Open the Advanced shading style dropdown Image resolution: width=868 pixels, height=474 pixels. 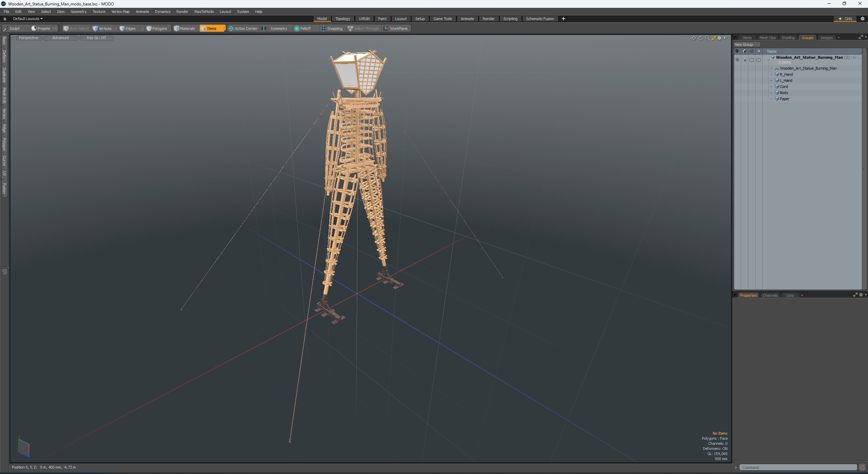point(60,38)
